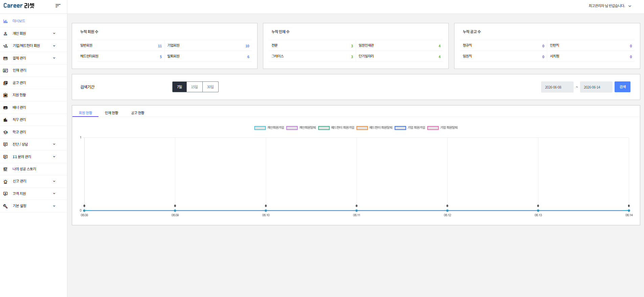
Task: Click the 그레이스 label in 누적 인재 수
Action: tap(277, 56)
